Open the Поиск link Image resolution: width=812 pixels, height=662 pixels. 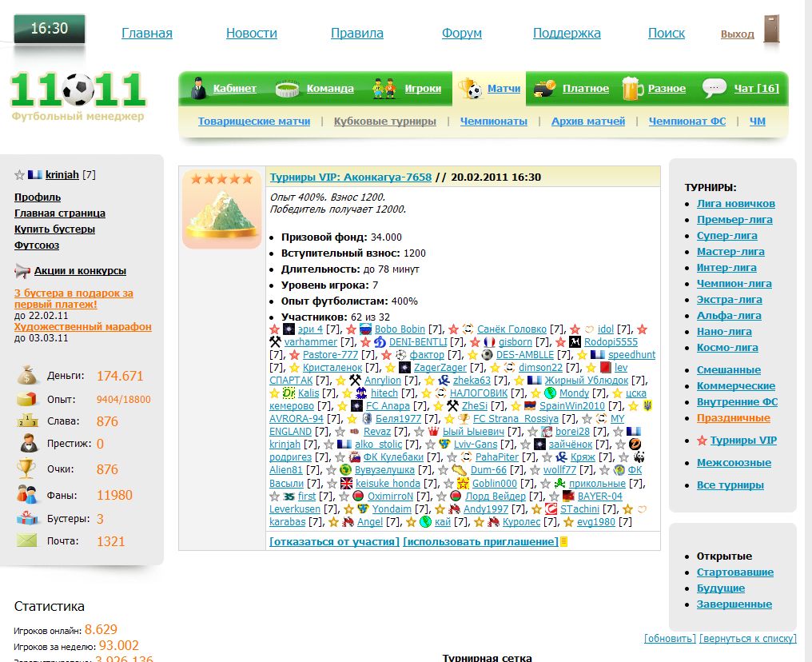tap(666, 33)
